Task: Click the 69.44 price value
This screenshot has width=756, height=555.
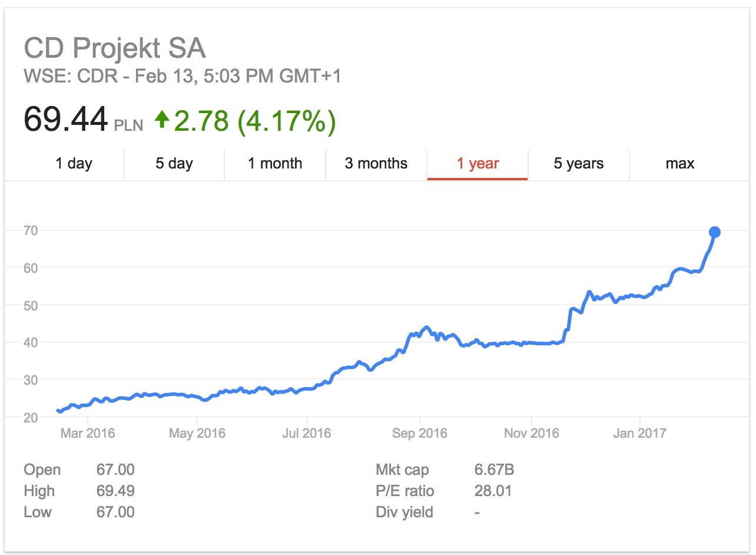Action: [x=66, y=119]
